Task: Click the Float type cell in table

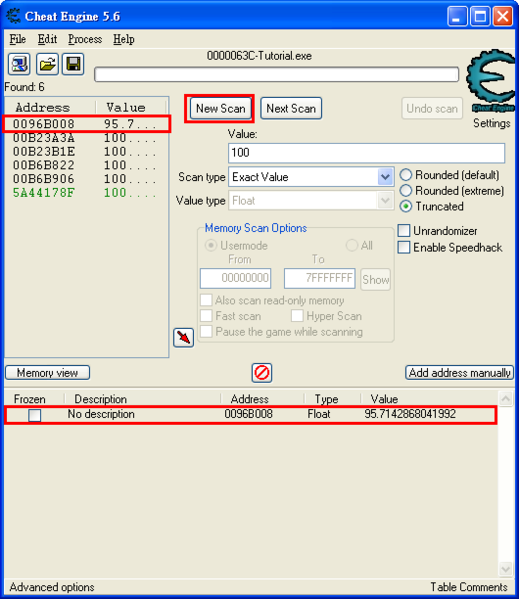Action: [319, 414]
